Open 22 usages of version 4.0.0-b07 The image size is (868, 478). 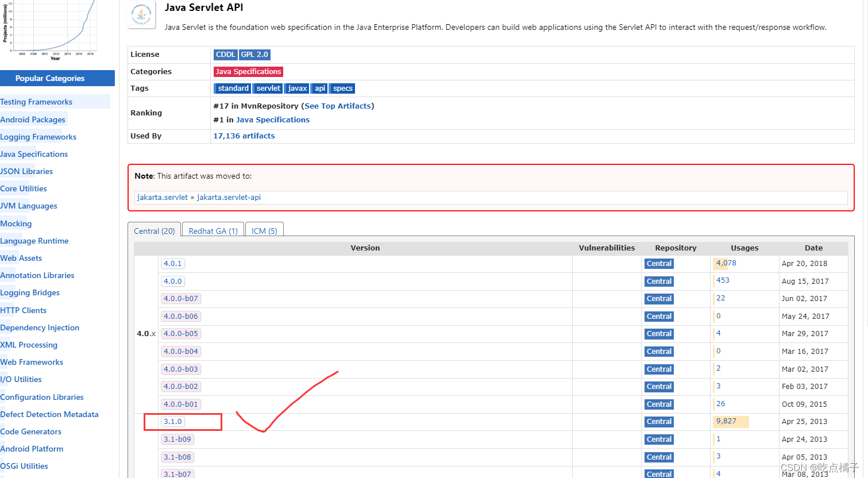pyautogui.click(x=720, y=298)
